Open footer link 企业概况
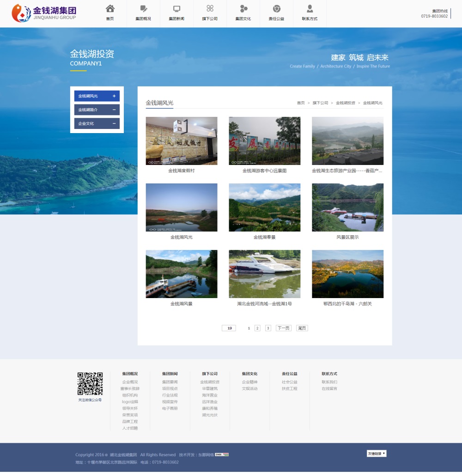This screenshot has width=462, height=476. 130,382
